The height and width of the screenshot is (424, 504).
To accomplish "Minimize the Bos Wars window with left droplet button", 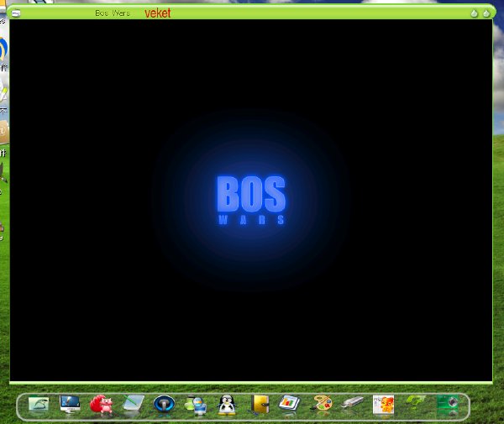I will (x=474, y=13).
